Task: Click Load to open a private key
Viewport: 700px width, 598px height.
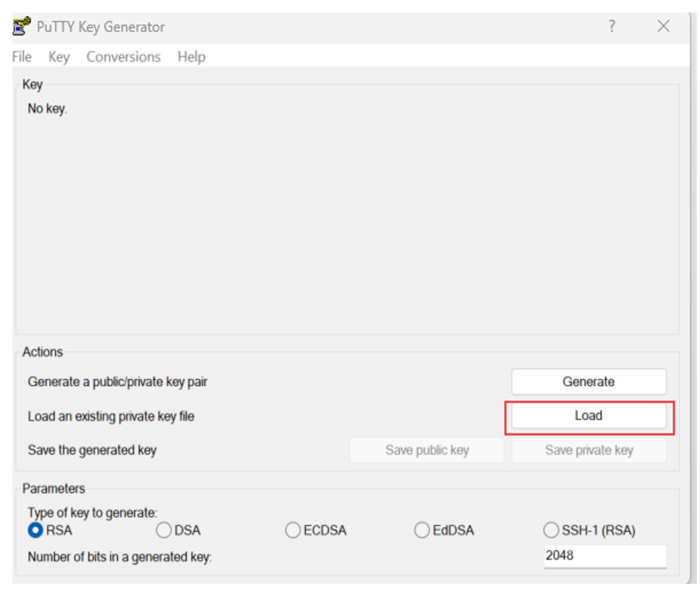Action: click(x=589, y=416)
